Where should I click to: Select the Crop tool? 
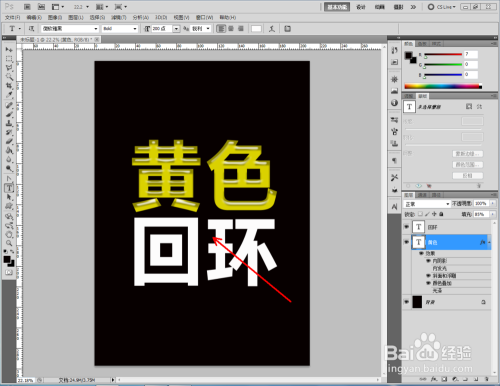coord(9,86)
